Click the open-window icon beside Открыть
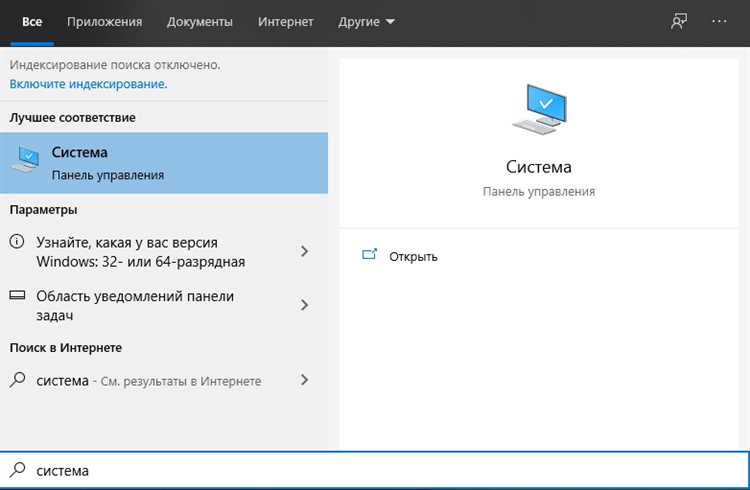The height and width of the screenshot is (490, 750). coord(369,255)
